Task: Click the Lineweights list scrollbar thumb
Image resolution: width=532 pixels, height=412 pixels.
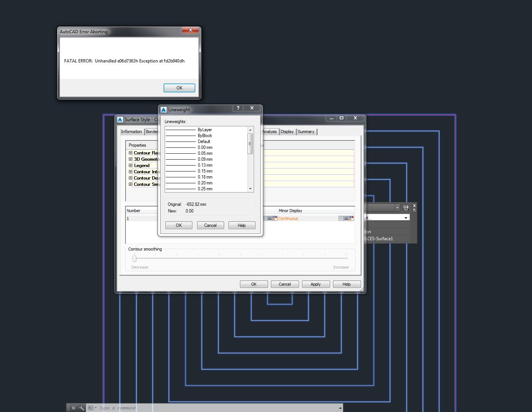Action: (x=250, y=143)
